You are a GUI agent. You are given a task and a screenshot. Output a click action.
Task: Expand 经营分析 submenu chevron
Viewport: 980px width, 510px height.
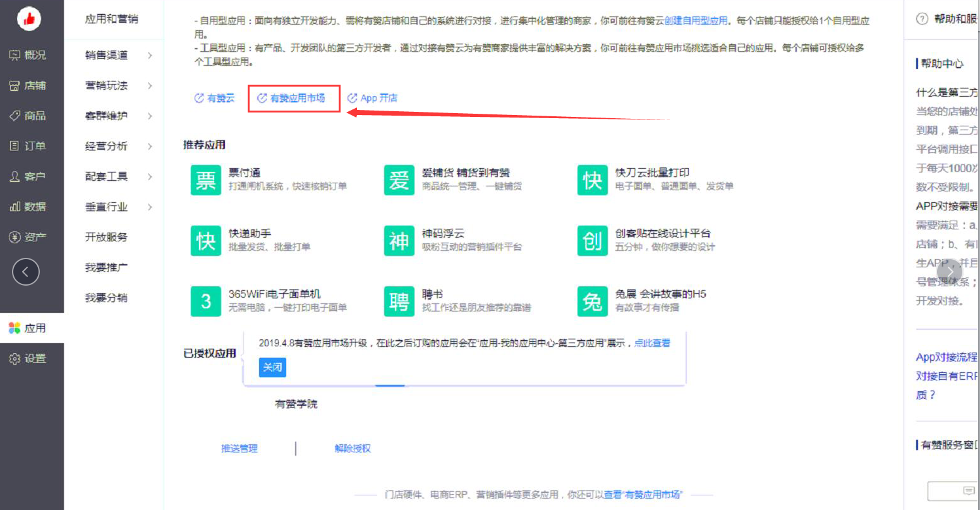(x=150, y=146)
